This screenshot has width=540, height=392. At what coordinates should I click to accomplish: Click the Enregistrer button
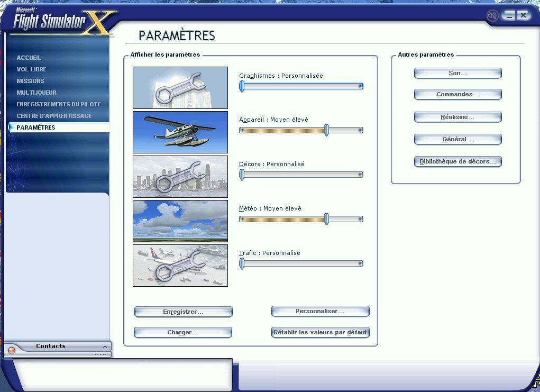click(x=183, y=312)
